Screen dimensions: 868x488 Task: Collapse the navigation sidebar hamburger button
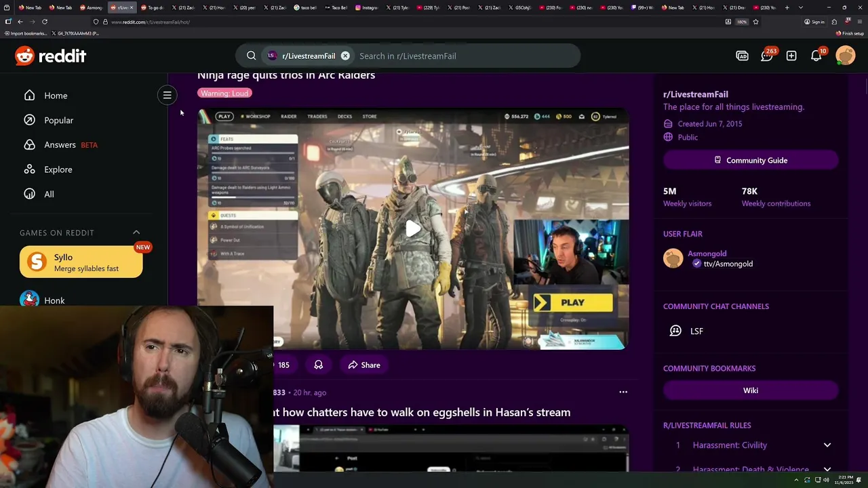[x=167, y=95]
